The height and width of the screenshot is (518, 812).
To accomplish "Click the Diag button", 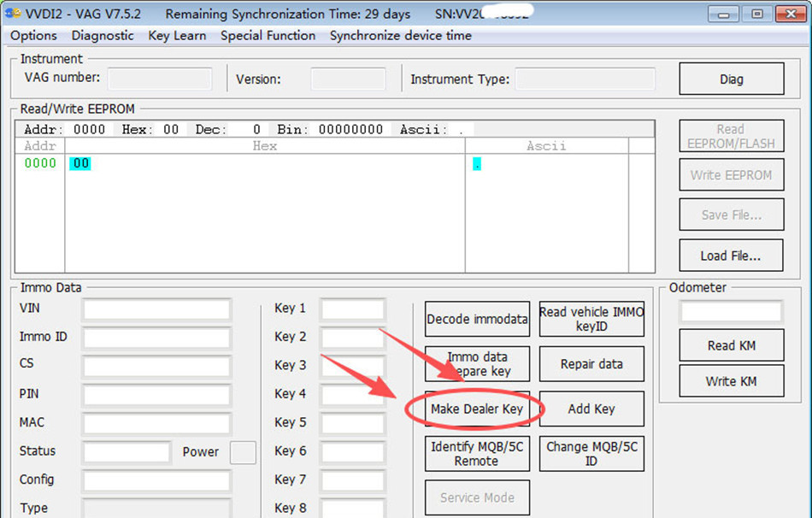I will tap(731, 79).
